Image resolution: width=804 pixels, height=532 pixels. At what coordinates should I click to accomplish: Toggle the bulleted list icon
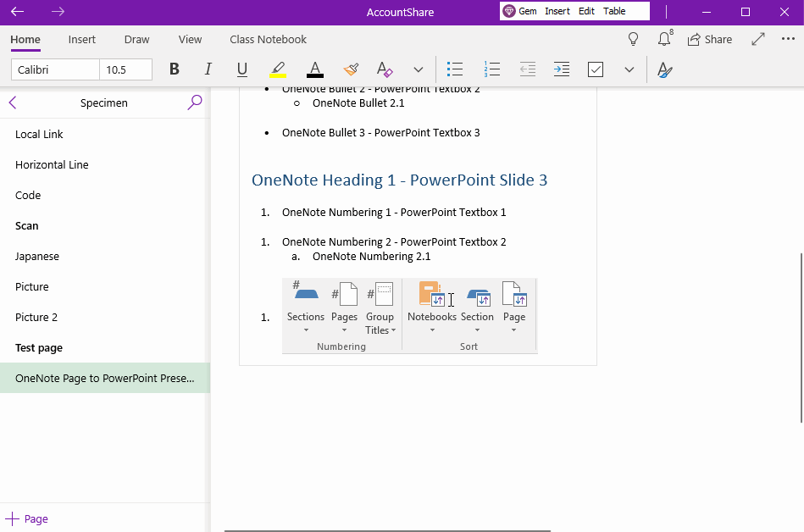455,69
